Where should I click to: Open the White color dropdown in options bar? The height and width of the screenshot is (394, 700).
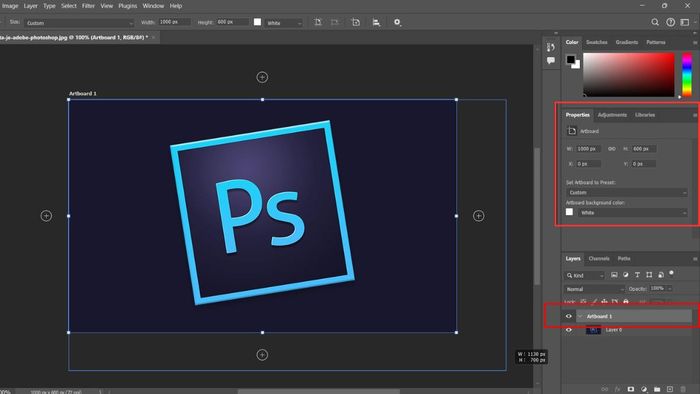pos(284,23)
